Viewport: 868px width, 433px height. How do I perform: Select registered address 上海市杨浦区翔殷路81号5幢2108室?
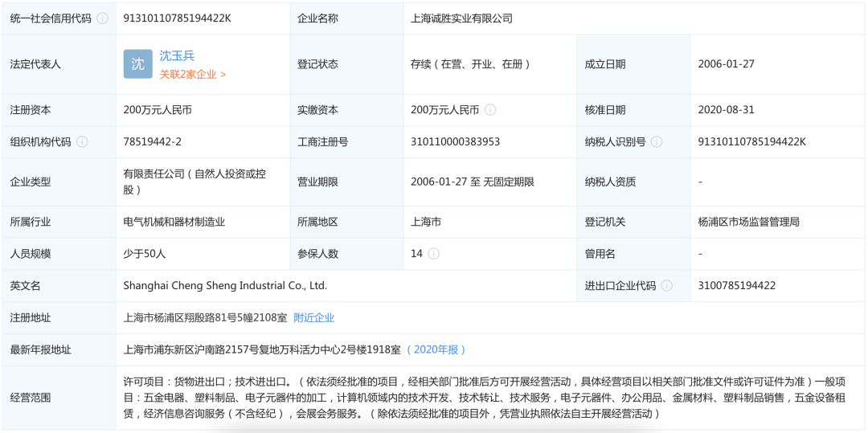206,318
